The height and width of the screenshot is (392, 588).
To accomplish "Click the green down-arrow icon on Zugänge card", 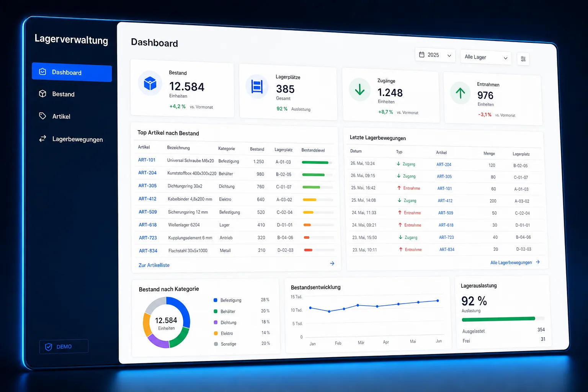I will 360,90.
